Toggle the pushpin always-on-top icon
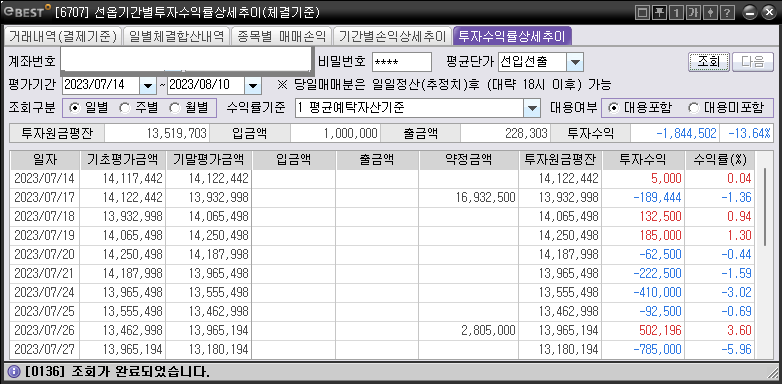782x384 pixels. (659, 12)
